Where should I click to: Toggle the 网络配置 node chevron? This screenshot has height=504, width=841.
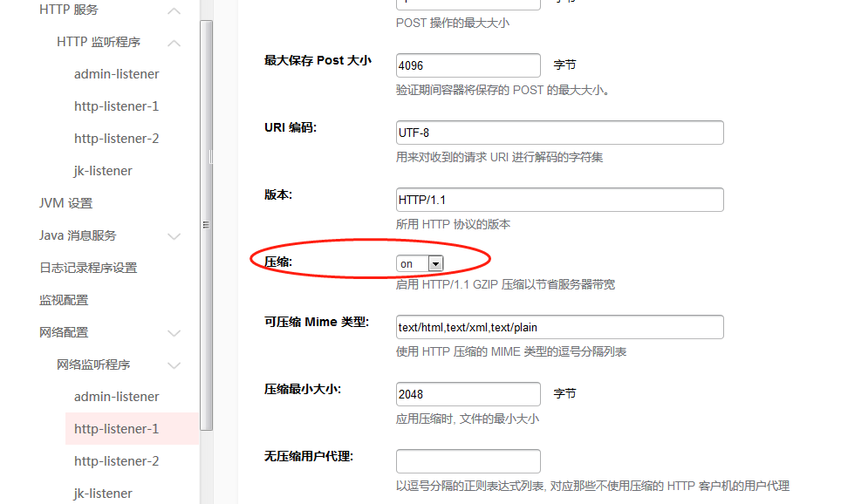coord(174,333)
